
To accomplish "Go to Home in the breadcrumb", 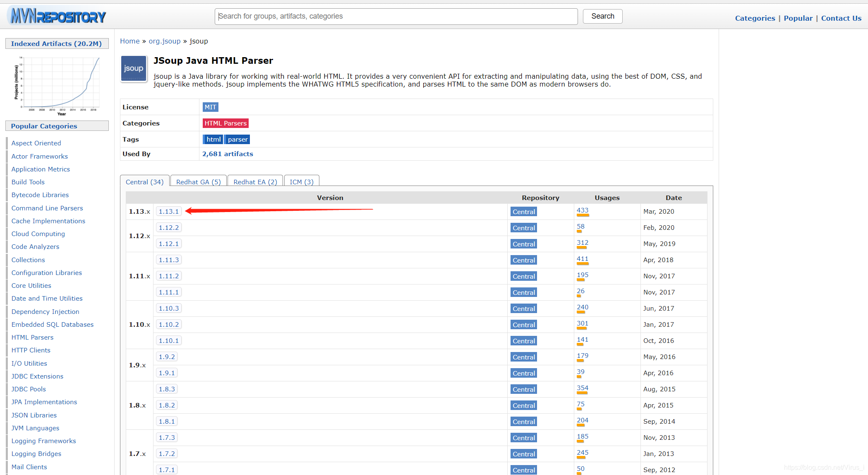I will [130, 41].
